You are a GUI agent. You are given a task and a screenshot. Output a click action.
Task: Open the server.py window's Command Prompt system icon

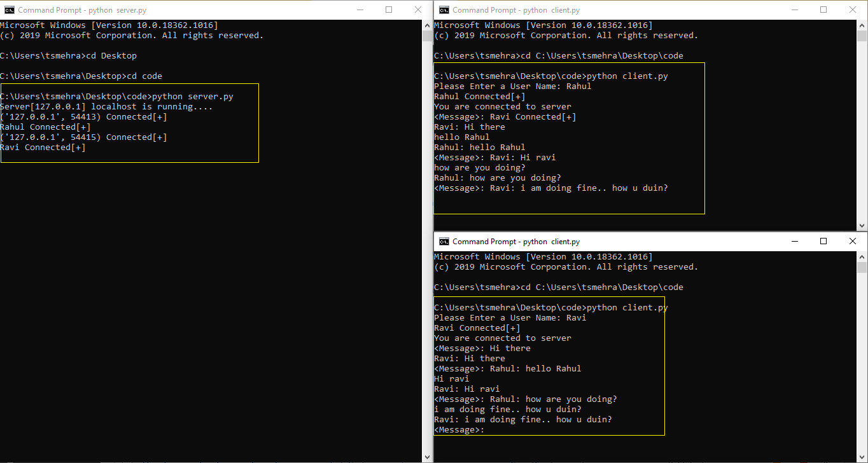point(9,10)
